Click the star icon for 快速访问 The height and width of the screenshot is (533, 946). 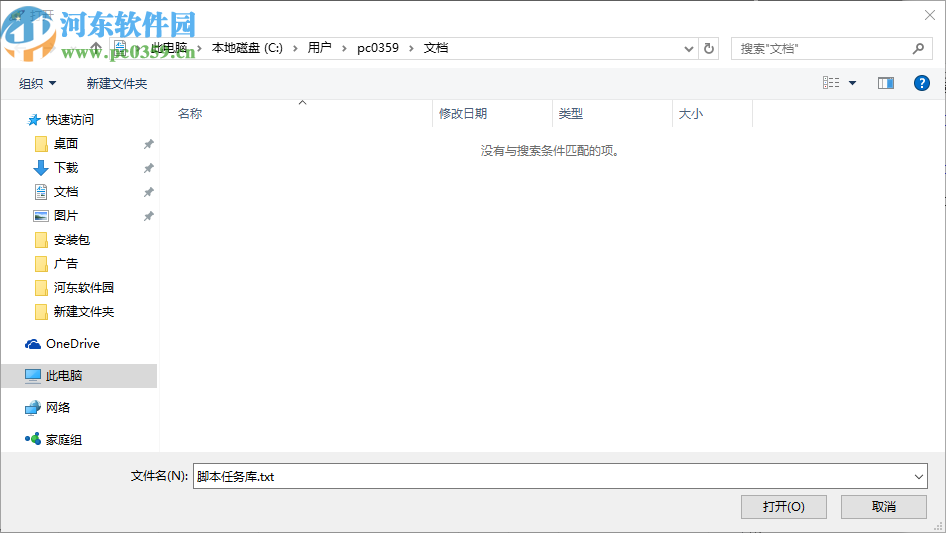tap(34, 120)
